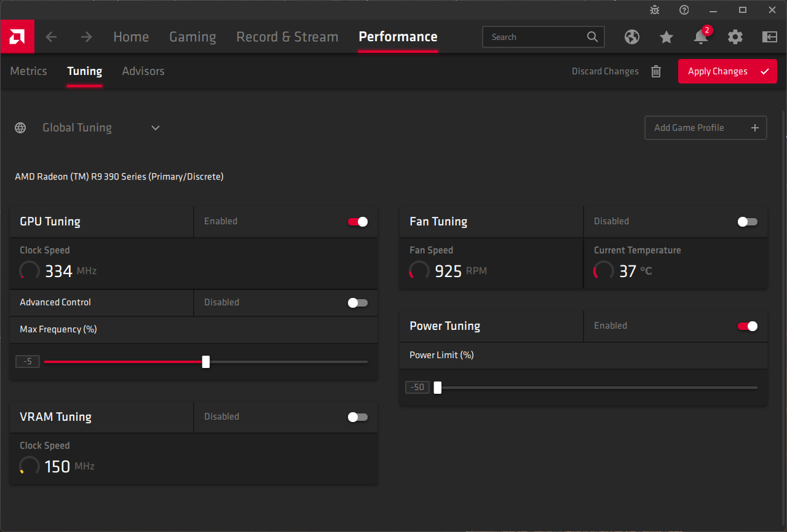Click the VRAM Tuning heading
The width and height of the screenshot is (787, 532).
55,417
